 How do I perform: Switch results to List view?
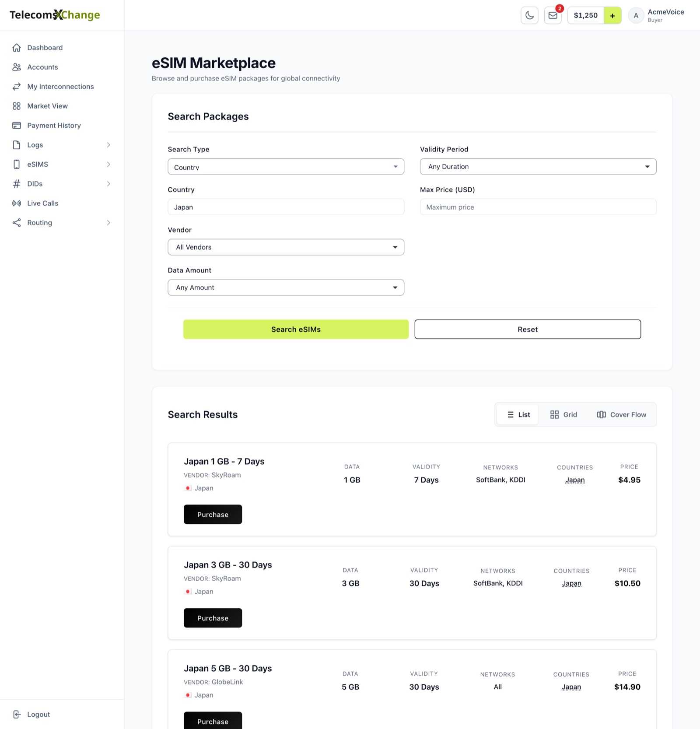(x=518, y=414)
